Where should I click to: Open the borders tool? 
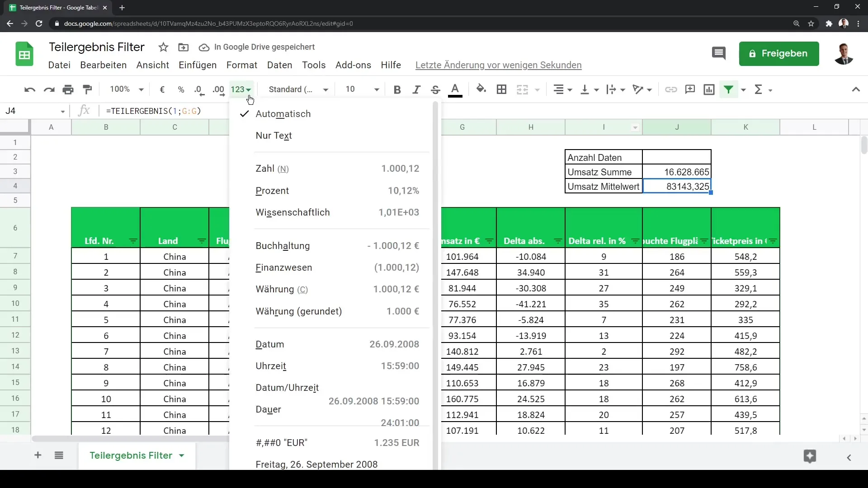[501, 90]
